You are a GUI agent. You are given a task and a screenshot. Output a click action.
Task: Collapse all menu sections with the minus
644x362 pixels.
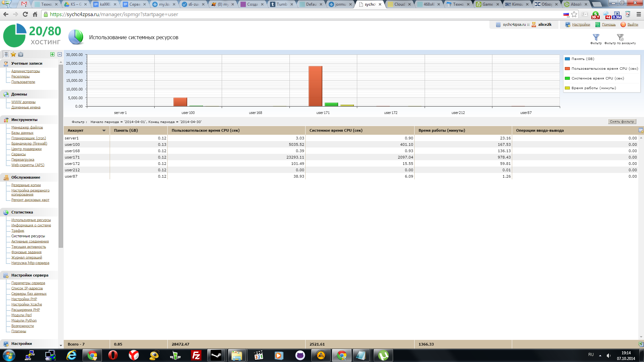pos(60,54)
